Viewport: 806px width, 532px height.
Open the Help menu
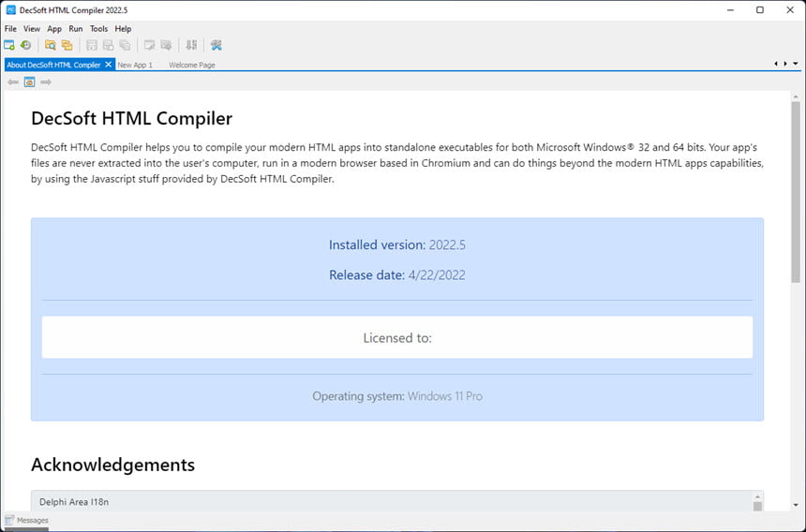[123, 29]
